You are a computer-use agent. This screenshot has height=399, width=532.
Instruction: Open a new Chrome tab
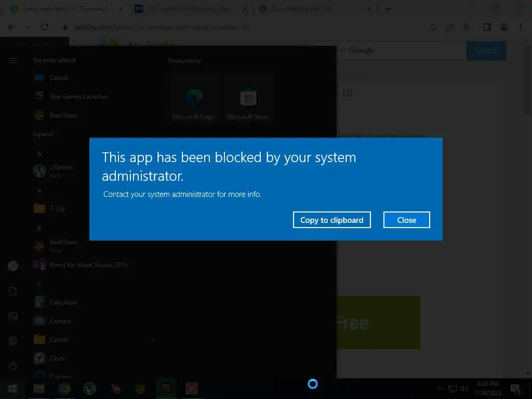389,9
